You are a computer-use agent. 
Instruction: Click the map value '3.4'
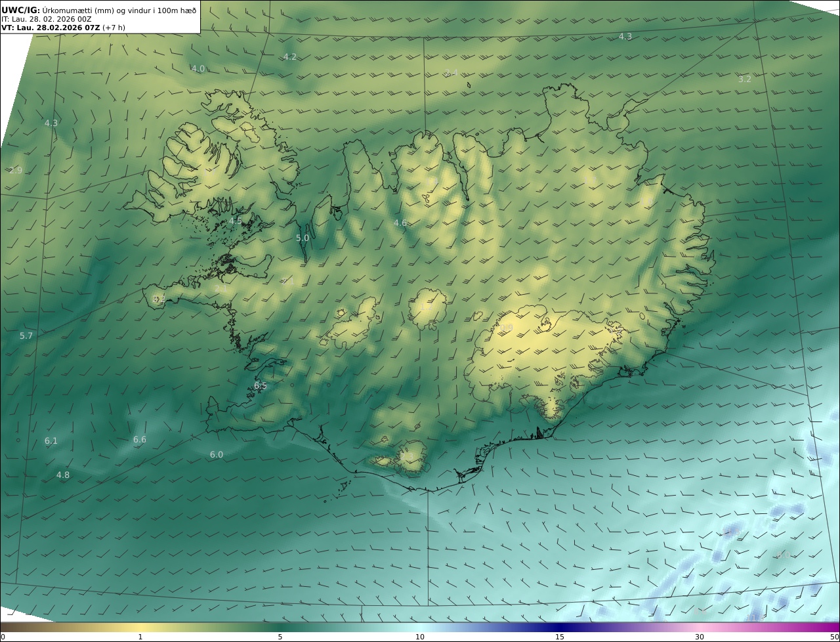(451, 73)
